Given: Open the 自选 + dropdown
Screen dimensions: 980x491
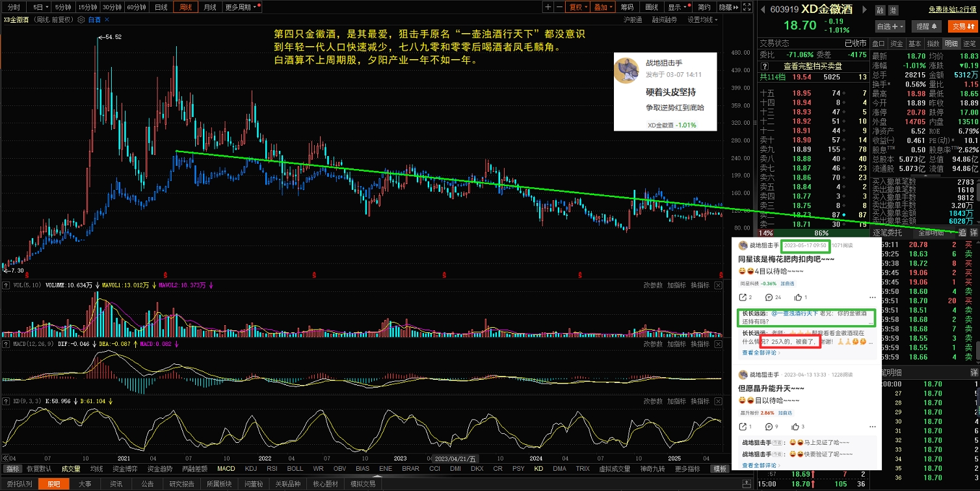Looking at the screenshot, I should coord(890,27).
